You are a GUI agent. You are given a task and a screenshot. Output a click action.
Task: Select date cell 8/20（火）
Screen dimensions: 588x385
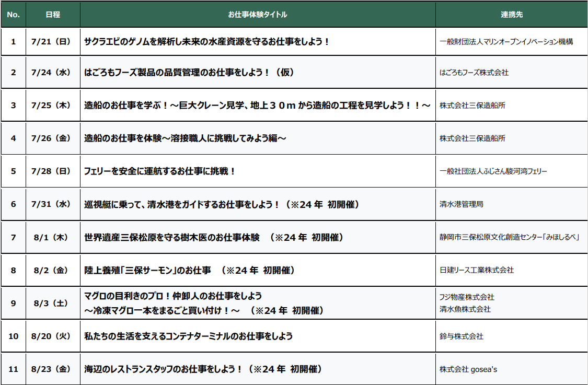53,336
